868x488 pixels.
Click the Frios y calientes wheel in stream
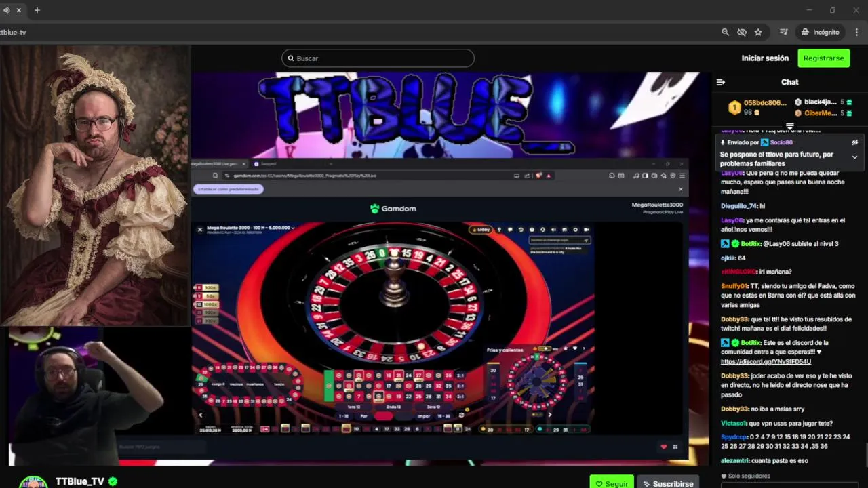pyautogui.click(x=536, y=381)
